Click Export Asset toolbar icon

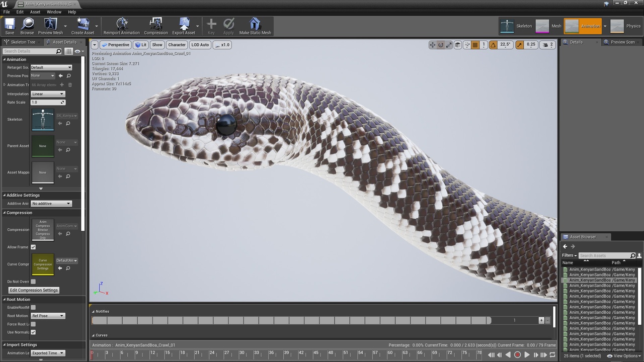[184, 26]
